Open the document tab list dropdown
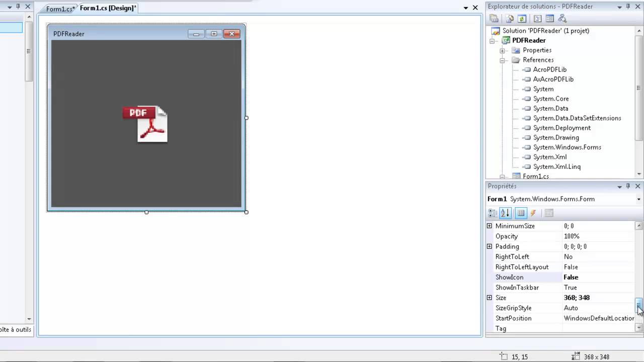Image resolution: width=644 pixels, height=362 pixels. pyautogui.click(x=466, y=8)
